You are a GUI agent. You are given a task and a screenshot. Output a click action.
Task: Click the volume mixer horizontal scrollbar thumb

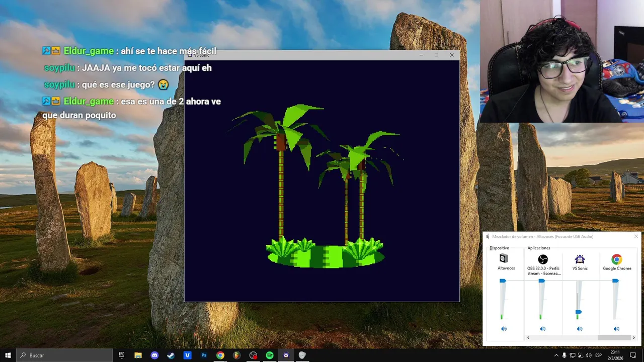coord(614,338)
